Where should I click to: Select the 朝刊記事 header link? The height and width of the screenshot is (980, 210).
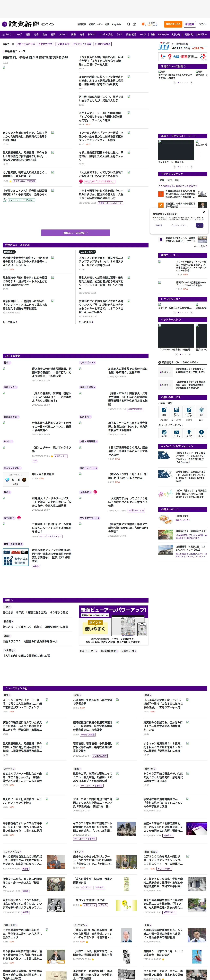pyautogui.click(x=82, y=24)
